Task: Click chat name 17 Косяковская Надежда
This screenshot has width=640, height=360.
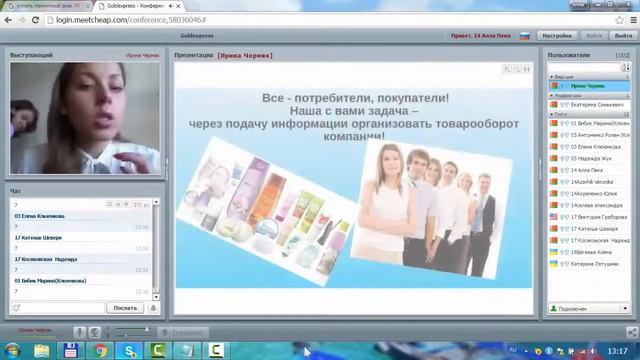Action: [46, 259]
